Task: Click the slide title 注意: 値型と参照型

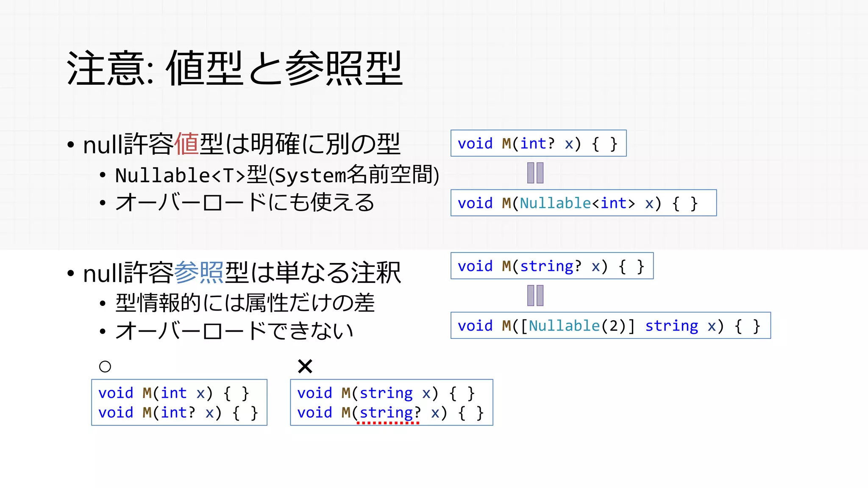Action: 234,68
